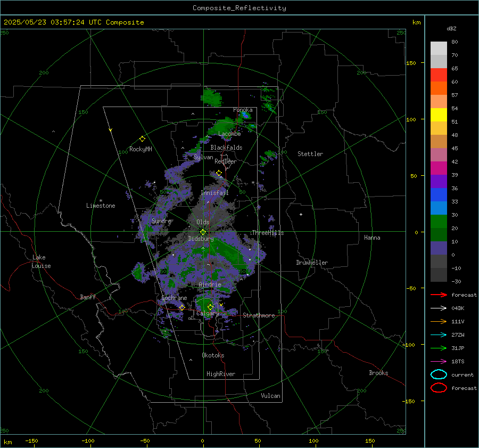
Task: Click the timestamp '2025/05/23 03:57:24 UTC Composite'
Action: tap(74, 22)
